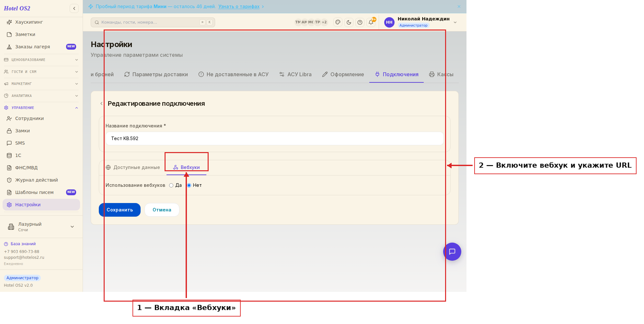Image resolution: width=644 pixels, height=324 pixels.
Task: Click the Сохранить button
Action: [120, 210]
